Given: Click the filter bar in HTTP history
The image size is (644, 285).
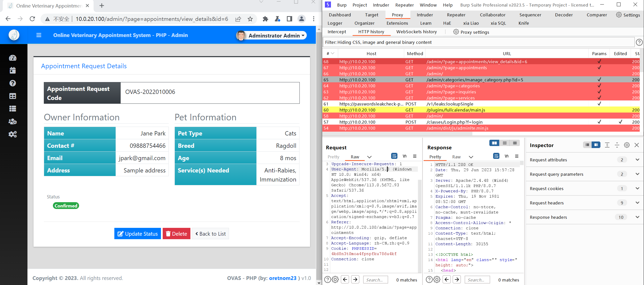Looking at the screenshot, I should pyautogui.click(x=479, y=42).
